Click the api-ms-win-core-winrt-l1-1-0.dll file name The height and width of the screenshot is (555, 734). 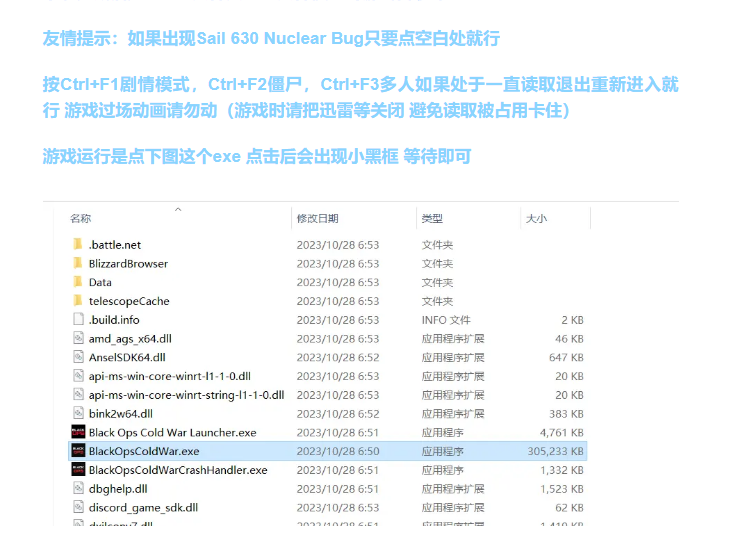pyautogui.click(x=169, y=376)
